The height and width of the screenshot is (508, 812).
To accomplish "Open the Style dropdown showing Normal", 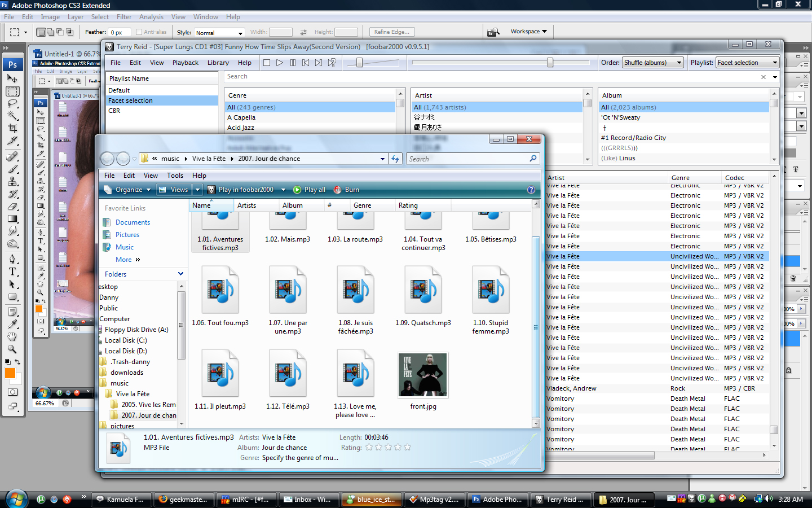I will pyautogui.click(x=219, y=33).
